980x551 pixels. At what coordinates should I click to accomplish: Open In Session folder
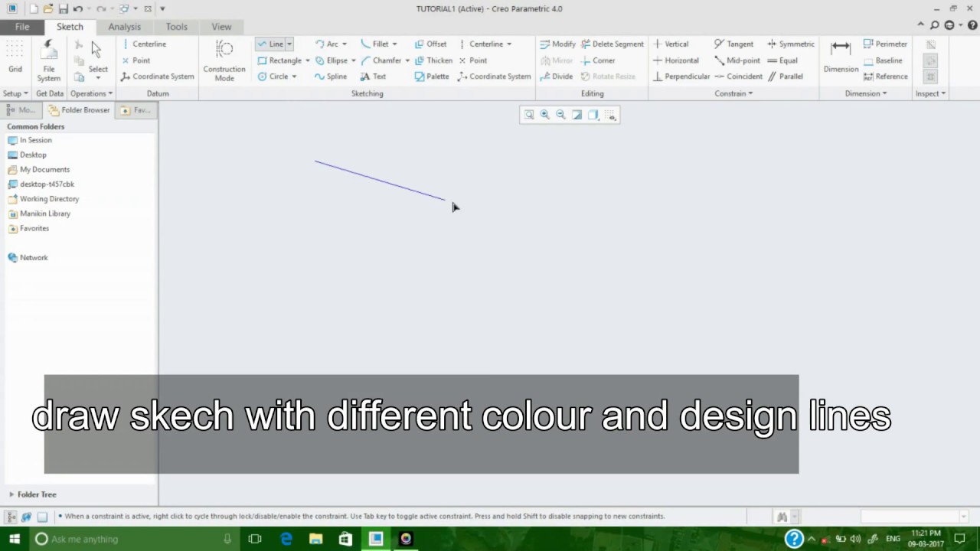click(29, 140)
